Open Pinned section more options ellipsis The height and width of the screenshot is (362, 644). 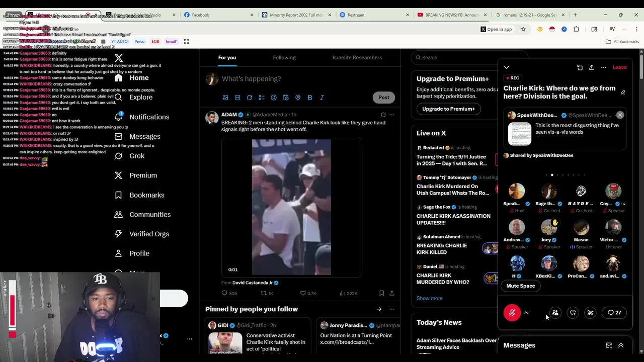[392, 309]
